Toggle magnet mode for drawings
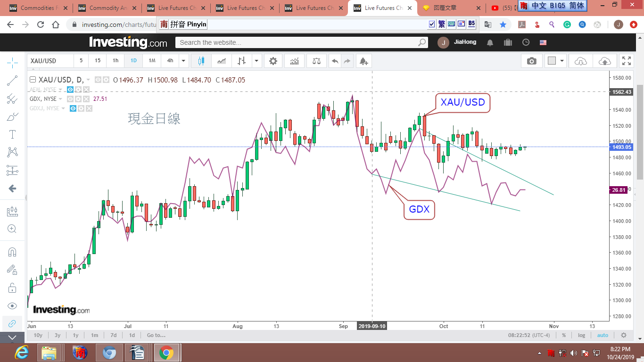644x362 pixels. click(x=12, y=252)
